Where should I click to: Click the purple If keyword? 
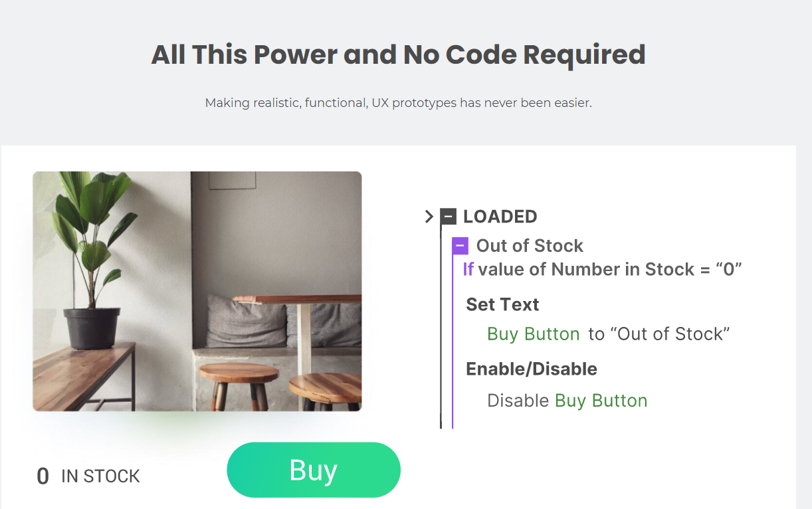pos(468,269)
